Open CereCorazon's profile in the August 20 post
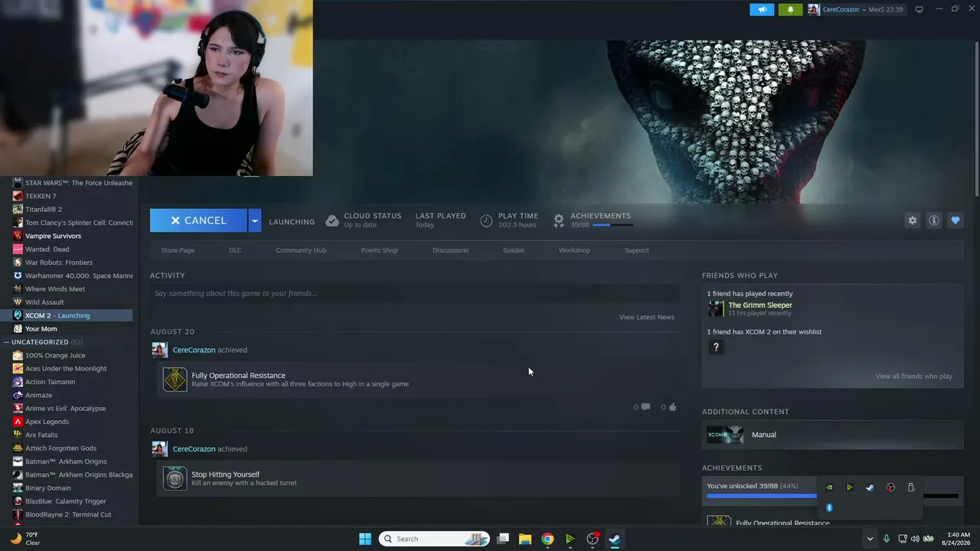This screenshot has width=980, height=551. (194, 350)
